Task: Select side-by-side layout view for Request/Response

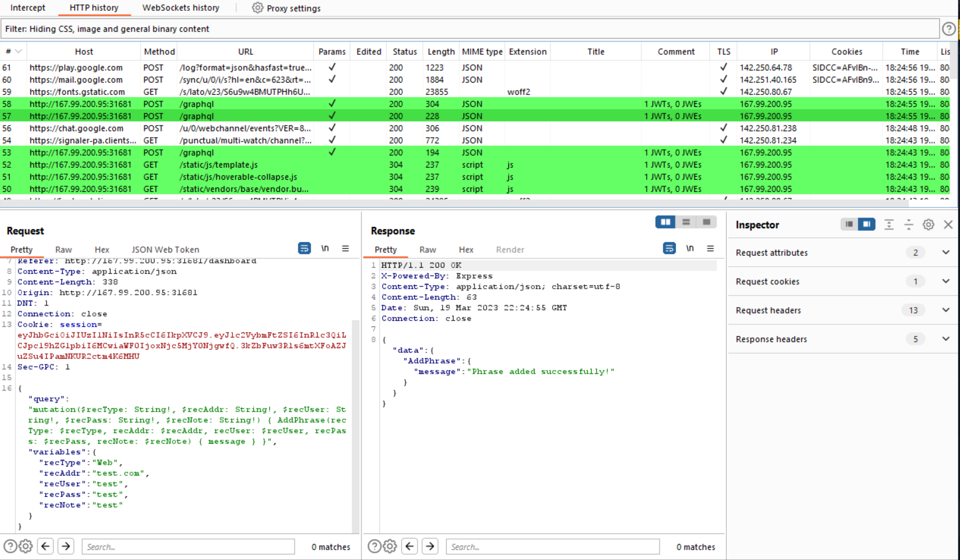Action: click(x=665, y=222)
